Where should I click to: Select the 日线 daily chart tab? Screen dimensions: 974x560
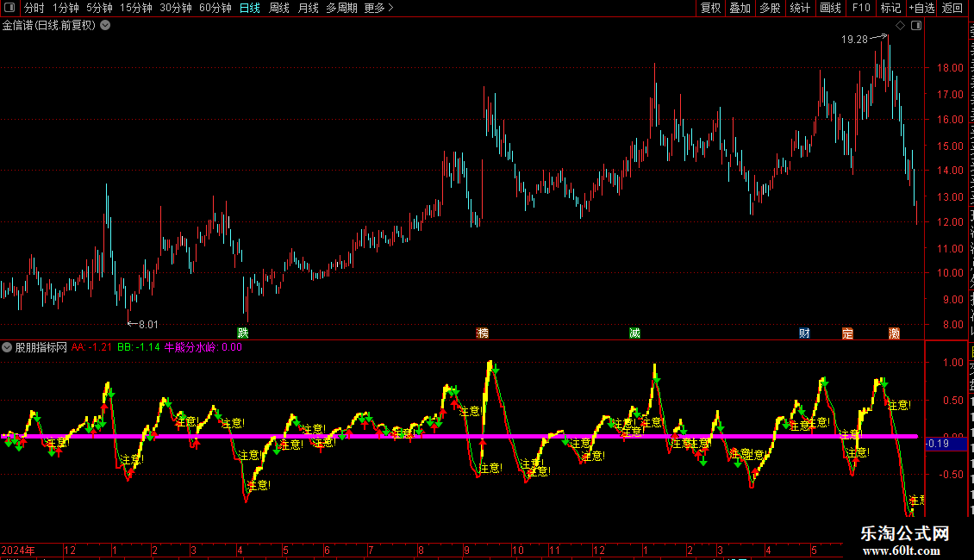[250, 8]
